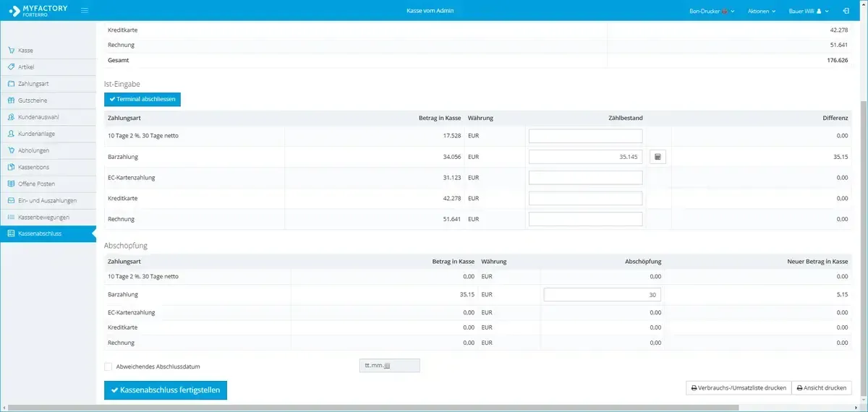
Task: Click the Kassenbons receipt icon in sidebar
Action: (x=11, y=167)
